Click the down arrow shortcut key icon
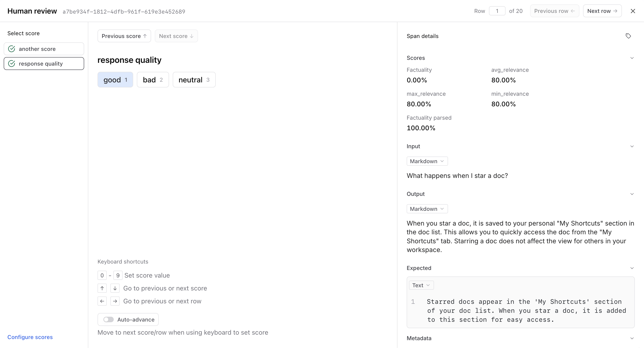This screenshot has height=348, width=644. 115,288
